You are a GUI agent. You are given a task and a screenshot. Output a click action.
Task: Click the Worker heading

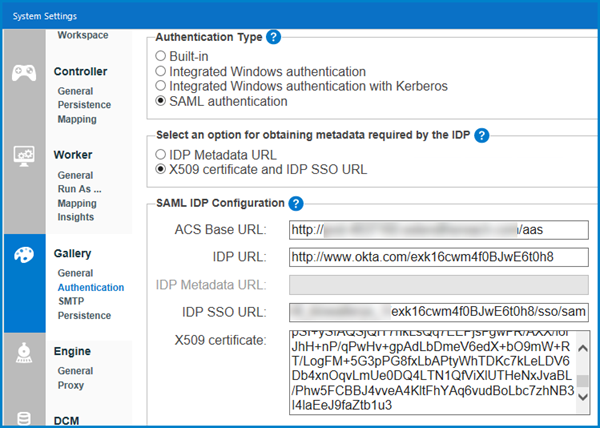tap(73, 155)
